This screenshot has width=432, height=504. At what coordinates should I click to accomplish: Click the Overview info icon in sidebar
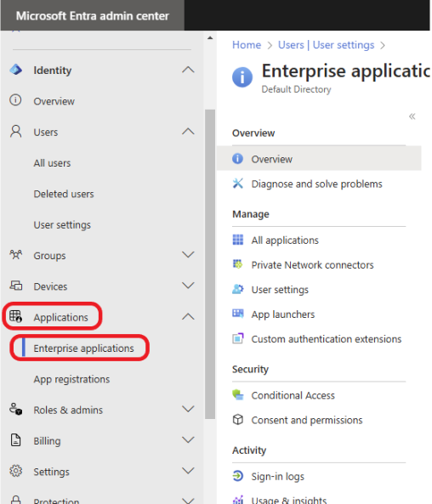(x=15, y=100)
